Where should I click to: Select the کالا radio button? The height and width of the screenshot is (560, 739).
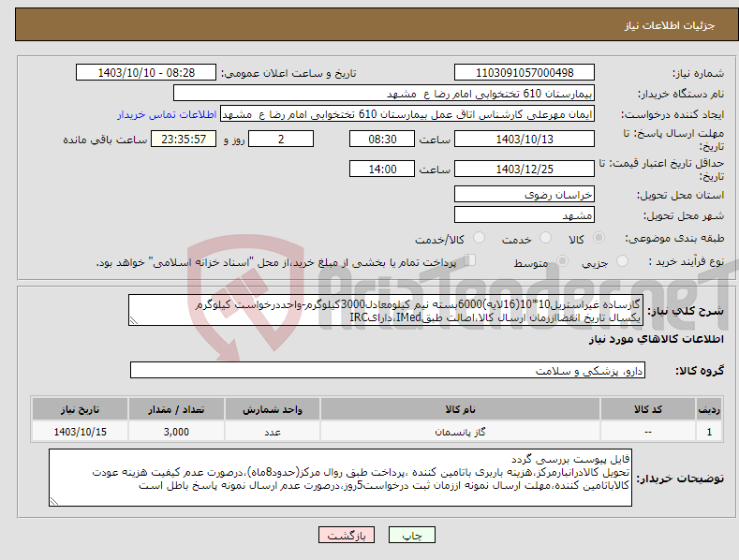[x=599, y=238]
